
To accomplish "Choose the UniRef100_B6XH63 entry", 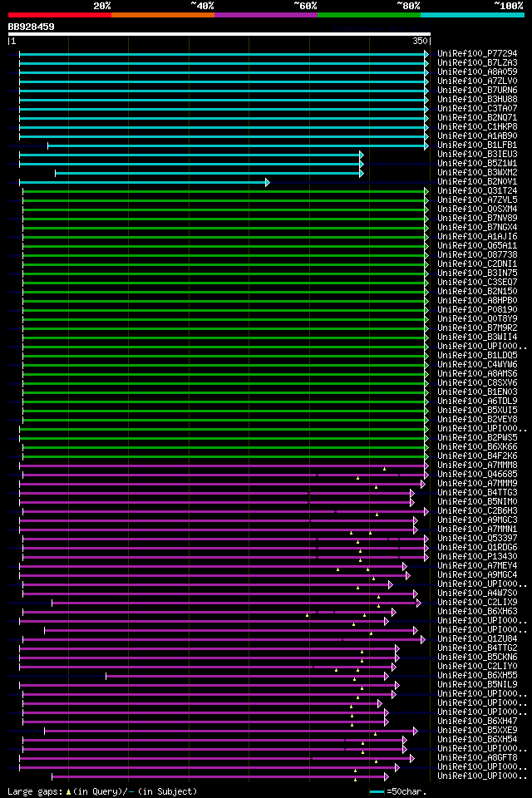I will (477, 612).
